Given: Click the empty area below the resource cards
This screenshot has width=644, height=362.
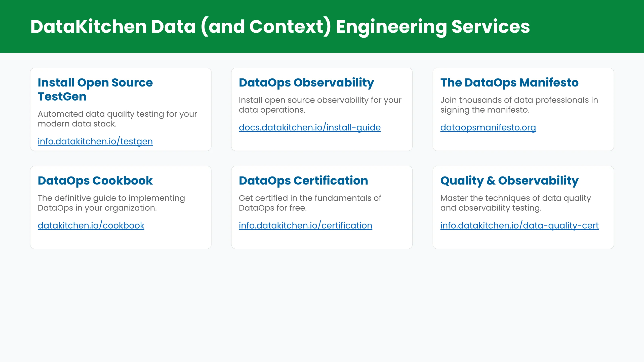Looking at the screenshot, I should (322, 305).
